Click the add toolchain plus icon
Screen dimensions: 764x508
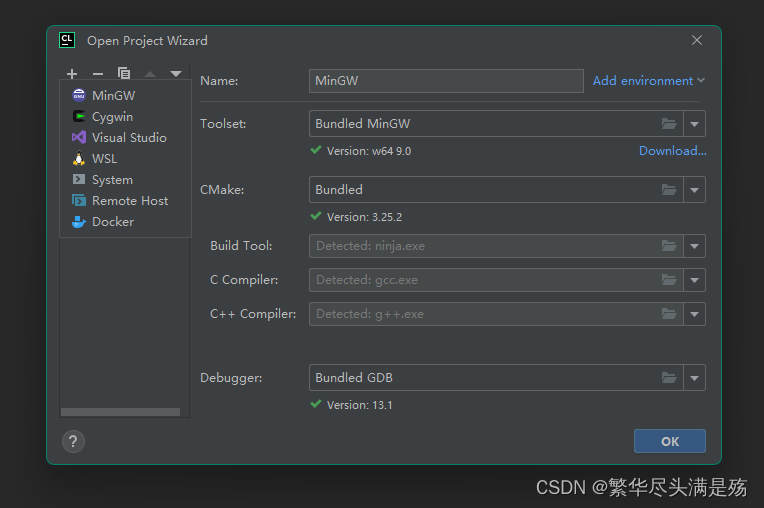coord(72,74)
